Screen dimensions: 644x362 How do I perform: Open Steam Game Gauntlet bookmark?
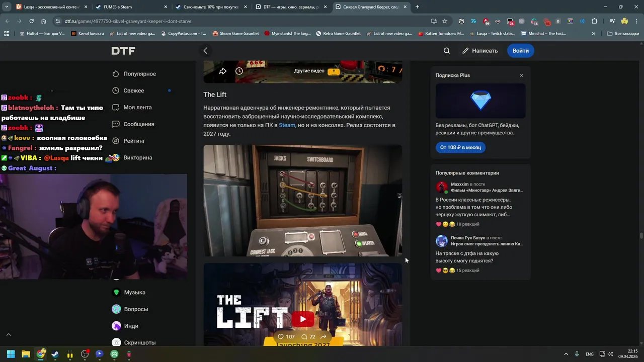(x=235, y=34)
